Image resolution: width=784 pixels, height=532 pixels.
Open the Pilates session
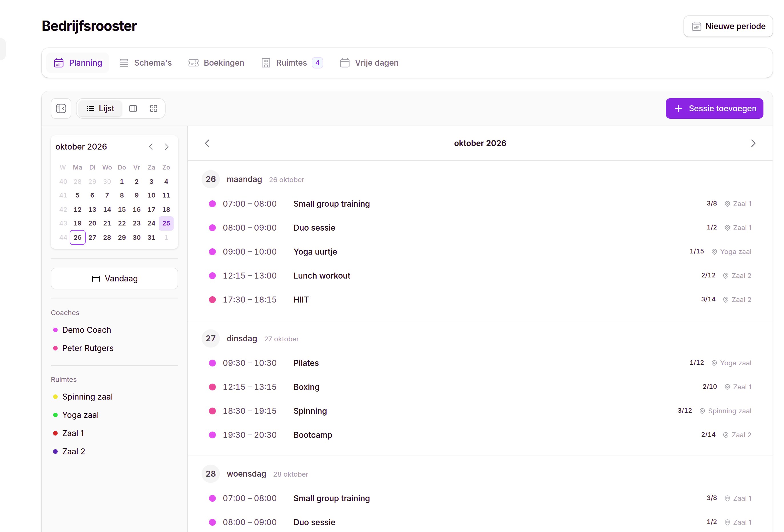click(x=480, y=363)
